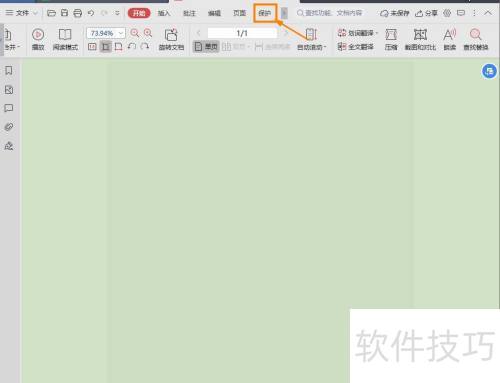500x383 pixels.
Task: Open the comments panel in left sidebar
Action: [9, 108]
